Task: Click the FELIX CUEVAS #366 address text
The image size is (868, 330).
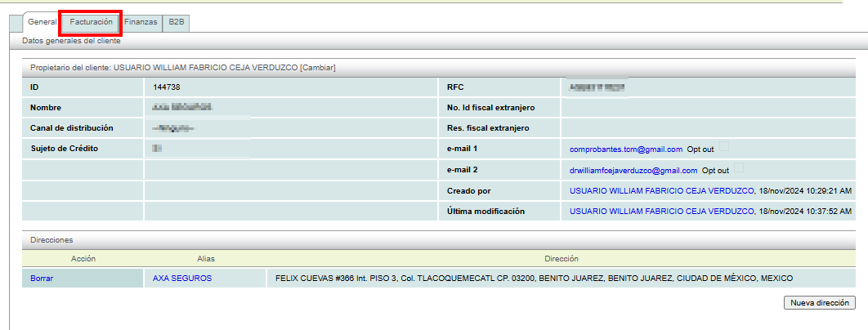Action: tap(533, 279)
